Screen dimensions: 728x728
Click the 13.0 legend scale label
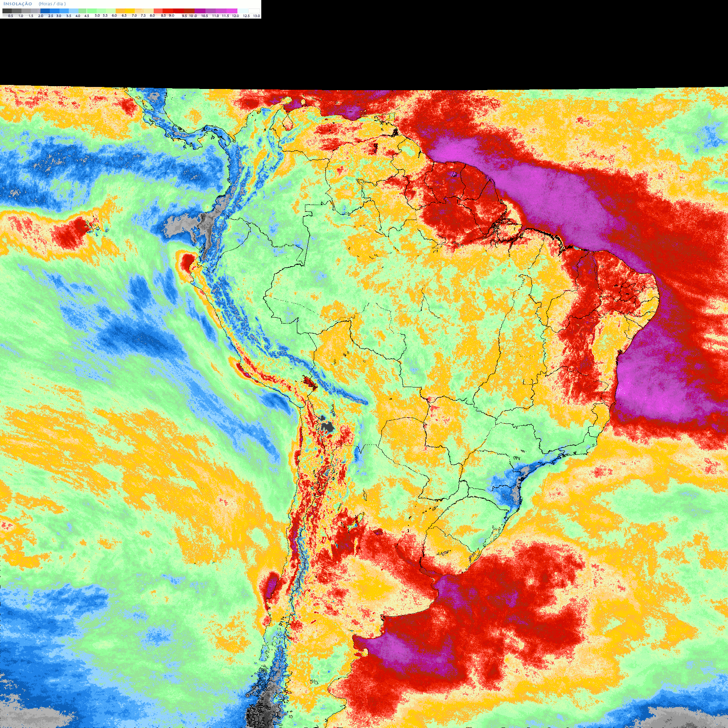(256, 16)
